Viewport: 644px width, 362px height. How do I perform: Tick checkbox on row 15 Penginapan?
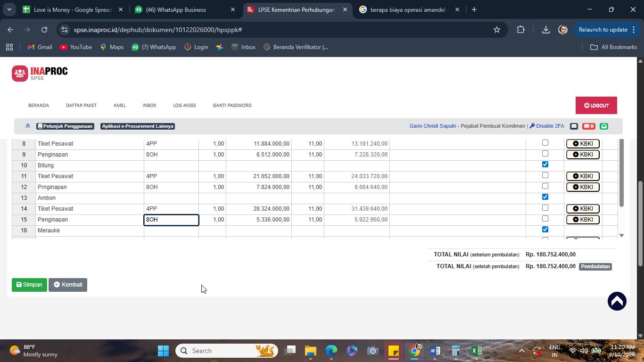click(x=545, y=219)
